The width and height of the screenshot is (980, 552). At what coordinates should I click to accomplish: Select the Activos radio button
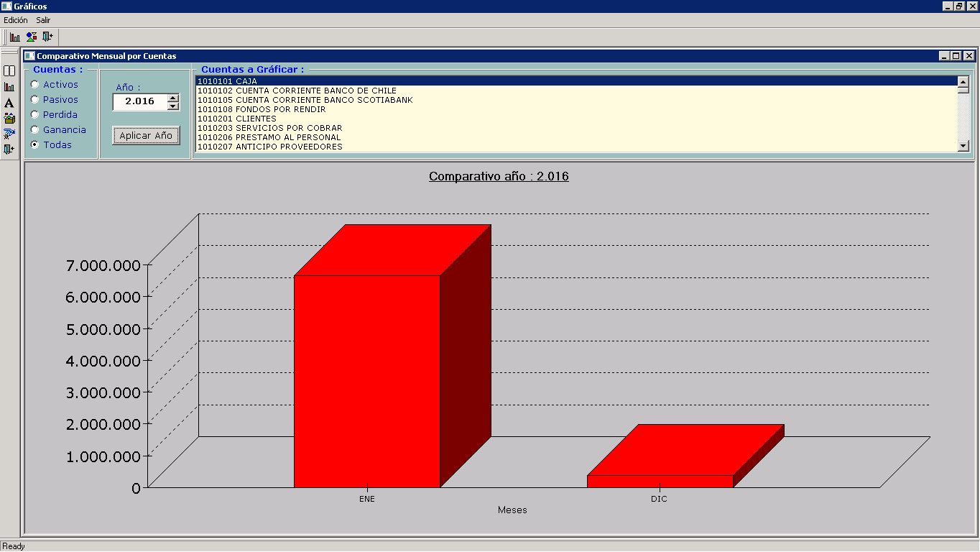pyautogui.click(x=34, y=84)
